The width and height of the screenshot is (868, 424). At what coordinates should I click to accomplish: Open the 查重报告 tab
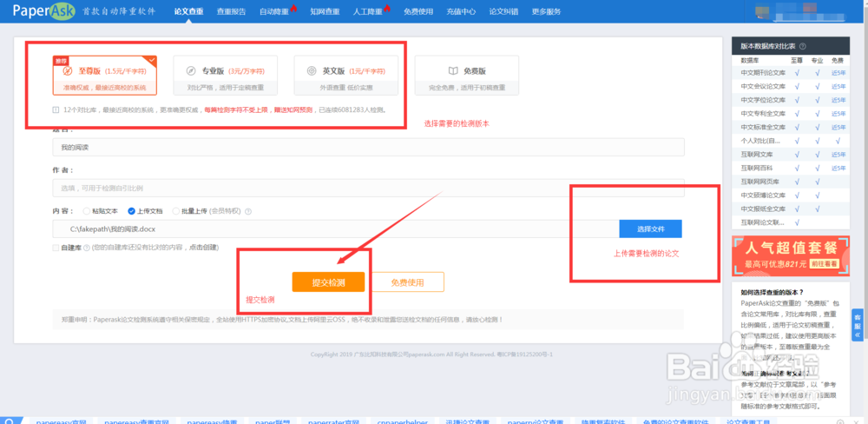click(232, 11)
